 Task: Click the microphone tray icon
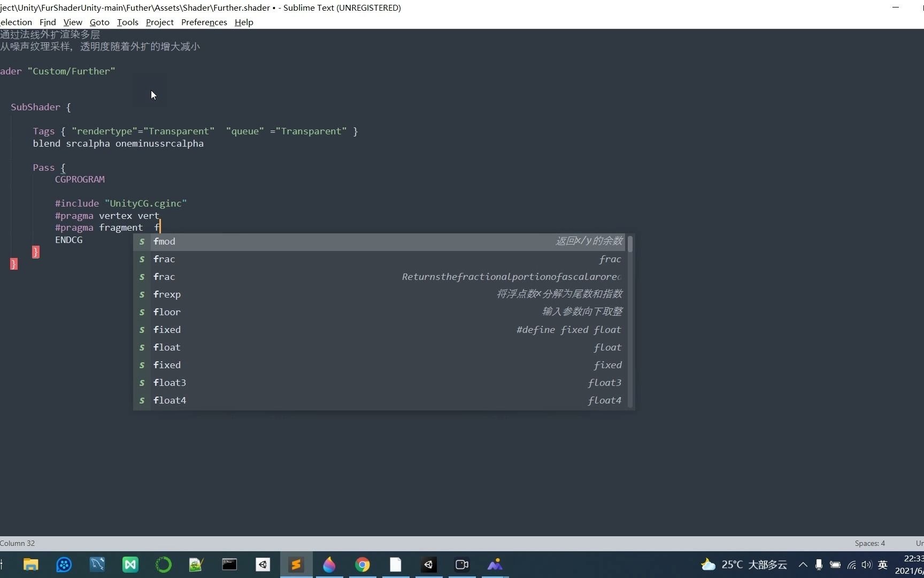[x=819, y=565]
